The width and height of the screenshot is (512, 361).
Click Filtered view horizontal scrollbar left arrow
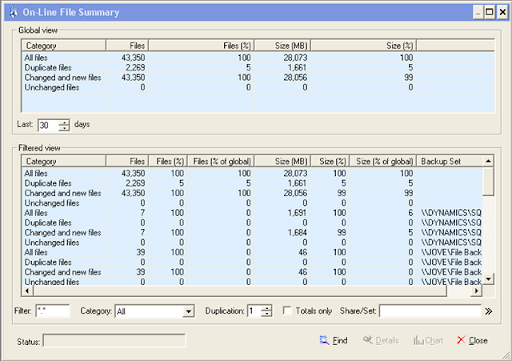(x=27, y=291)
